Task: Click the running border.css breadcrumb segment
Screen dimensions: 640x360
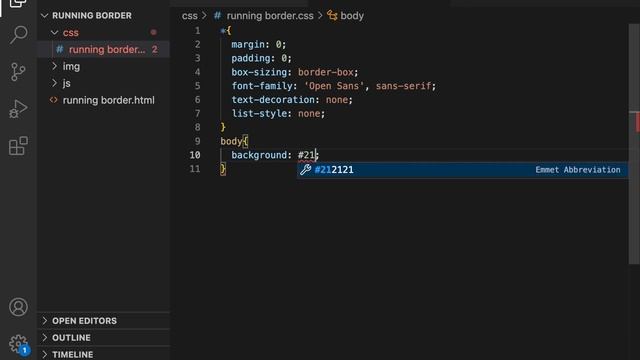Action: 270,16
